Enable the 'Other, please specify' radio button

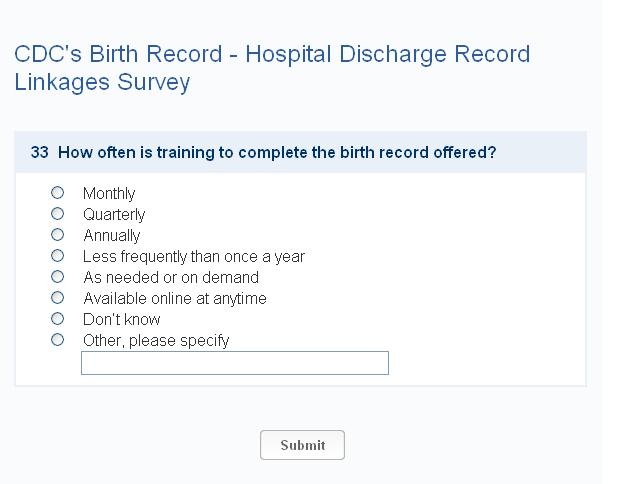pyautogui.click(x=58, y=340)
